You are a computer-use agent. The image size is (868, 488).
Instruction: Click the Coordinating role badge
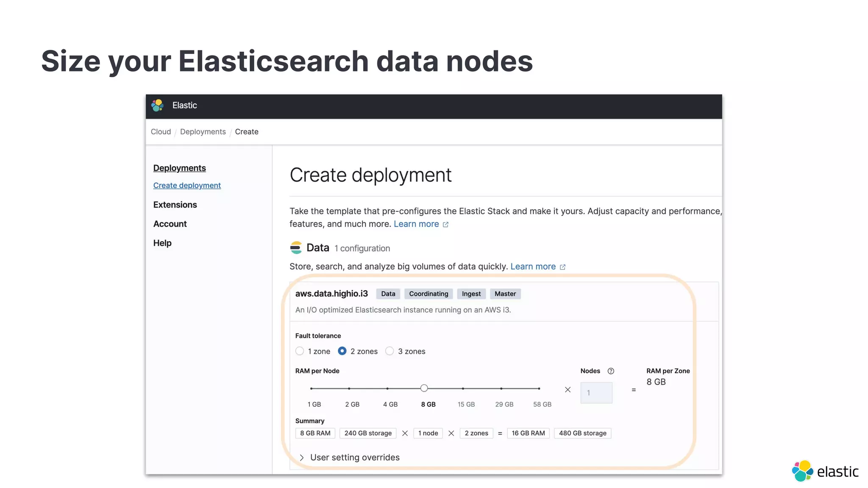[x=428, y=294]
